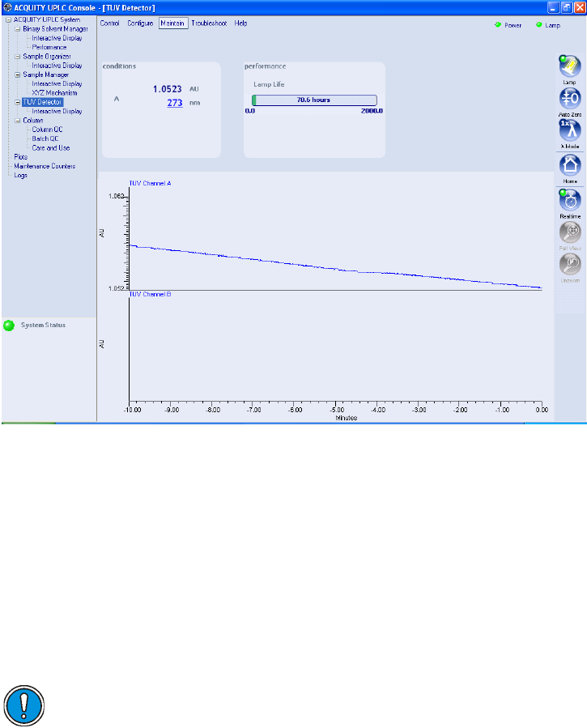Open the Configure menu
Viewport: 587px width, 728px height.
[x=140, y=23]
